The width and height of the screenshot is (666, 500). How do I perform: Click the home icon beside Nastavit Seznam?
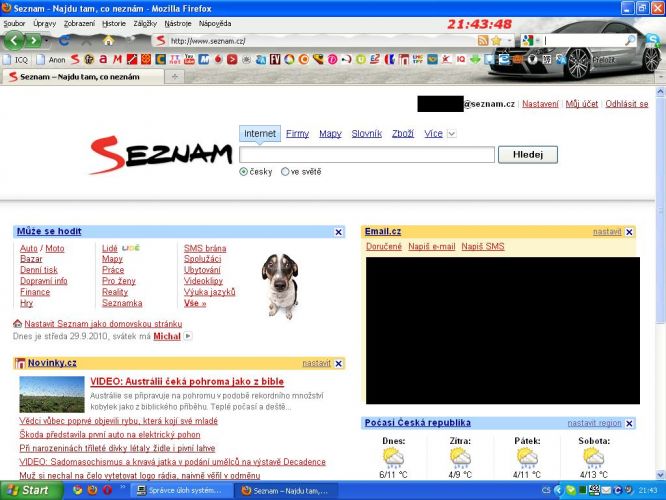coord(17,323)
